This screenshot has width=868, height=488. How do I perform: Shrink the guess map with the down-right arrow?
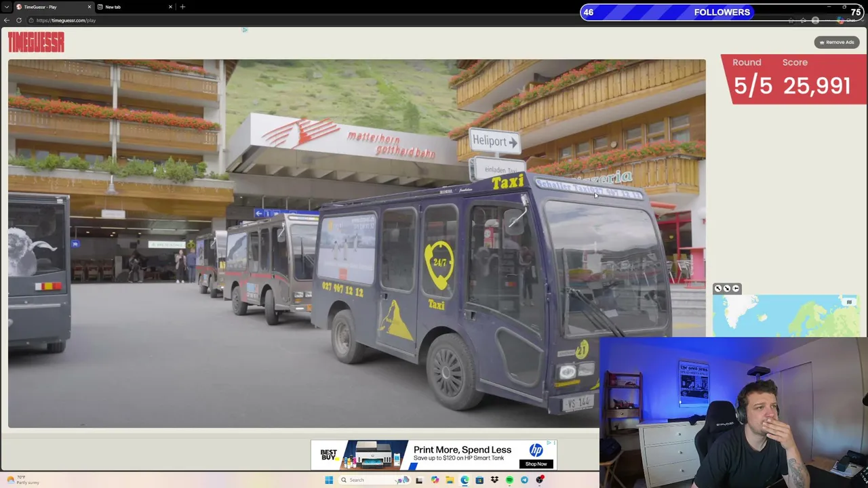click(x=727, y=289)
